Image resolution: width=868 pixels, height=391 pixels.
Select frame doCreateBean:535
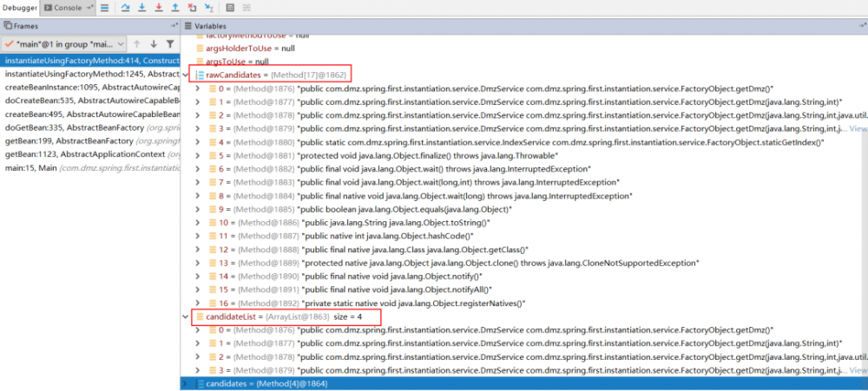pos(90,101)
